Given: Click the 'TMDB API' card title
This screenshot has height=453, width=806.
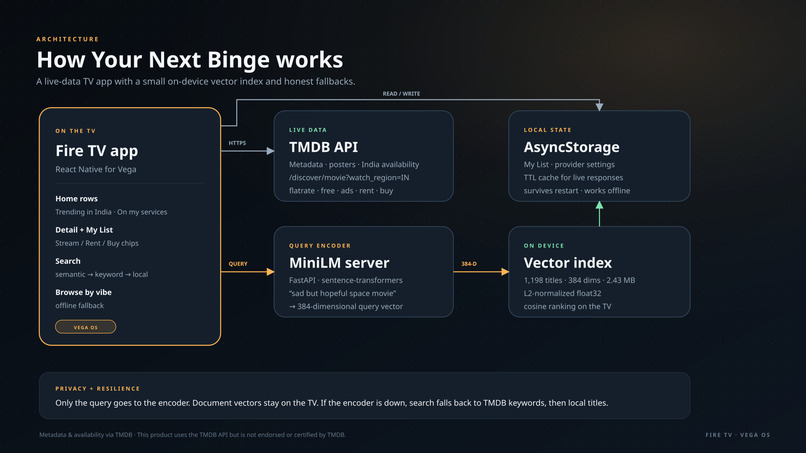Looking at the screenshot, I should [x=323, y=147].
